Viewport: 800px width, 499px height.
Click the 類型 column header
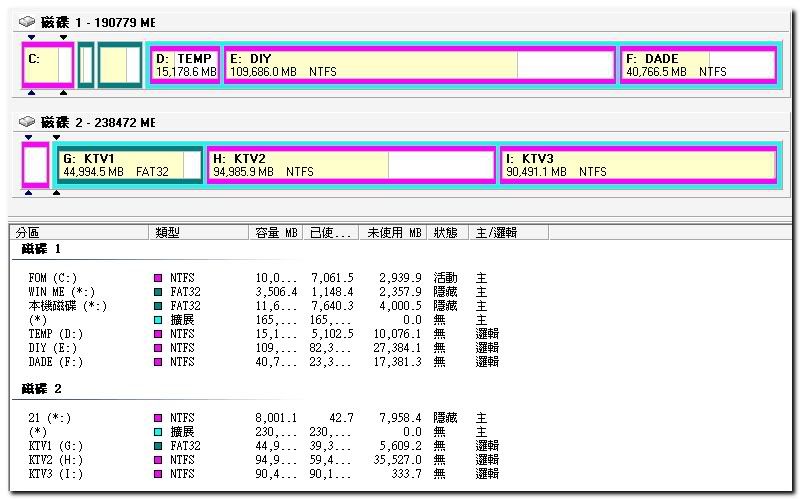198,233
